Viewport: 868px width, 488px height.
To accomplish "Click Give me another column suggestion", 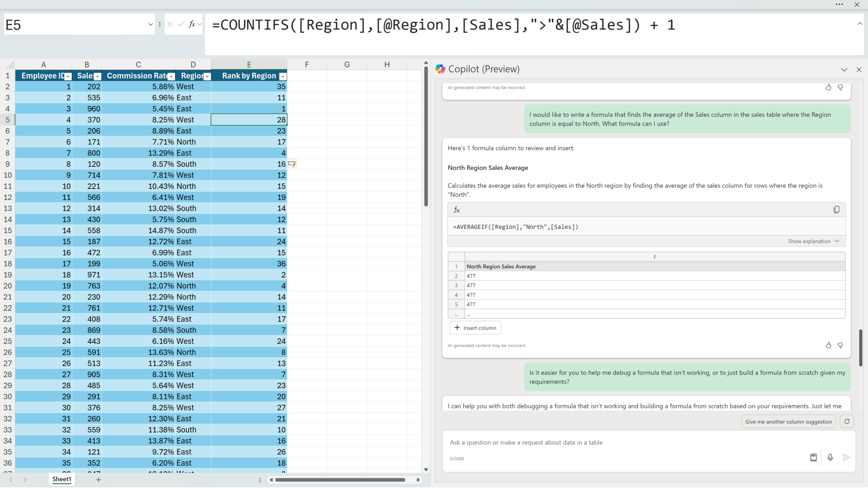I will tap(788, 421).
